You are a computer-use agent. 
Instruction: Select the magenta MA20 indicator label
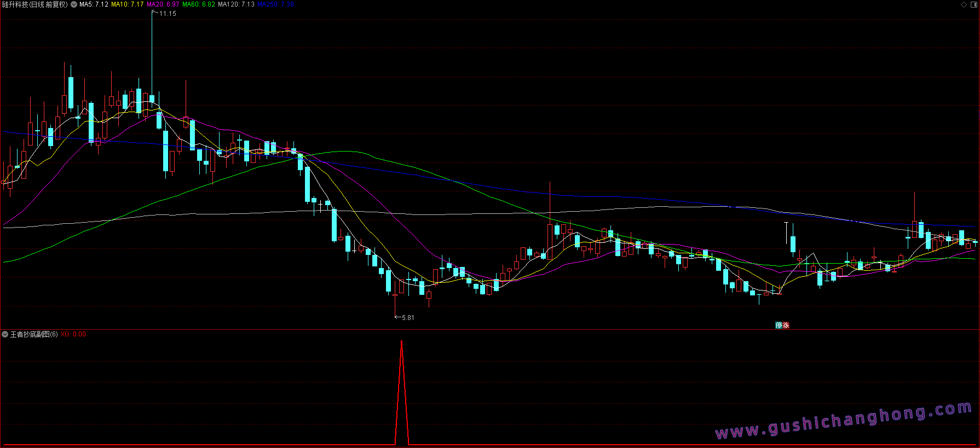163,4
